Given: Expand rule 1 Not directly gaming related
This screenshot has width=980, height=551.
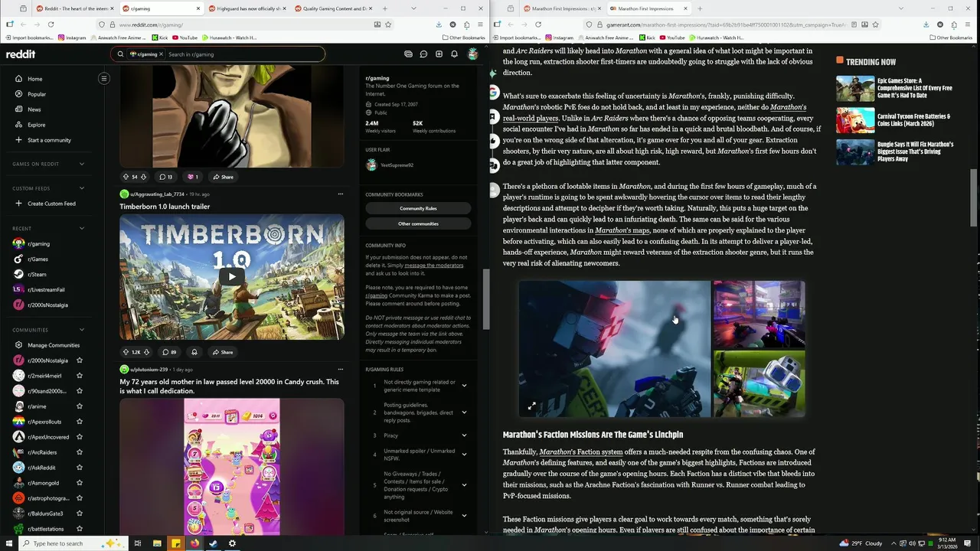Looking at the screenshot, I should 464,386.
